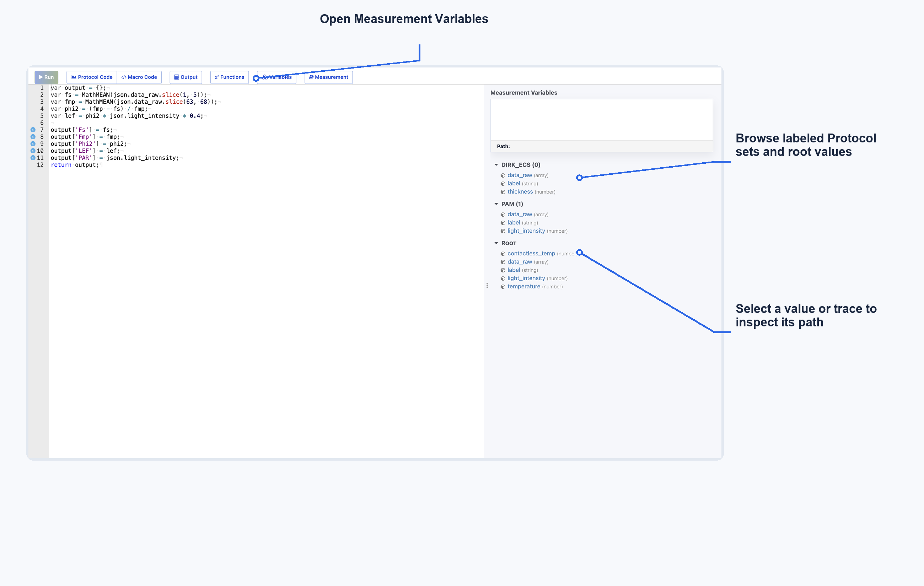Select data_raw under PAM

[520, 215]
